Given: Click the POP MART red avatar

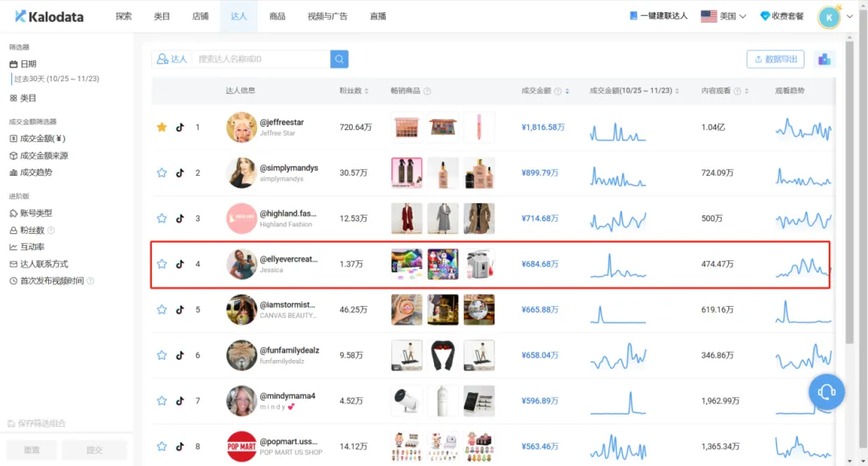Looking at the screenshot, I should (x=241, y=447).
